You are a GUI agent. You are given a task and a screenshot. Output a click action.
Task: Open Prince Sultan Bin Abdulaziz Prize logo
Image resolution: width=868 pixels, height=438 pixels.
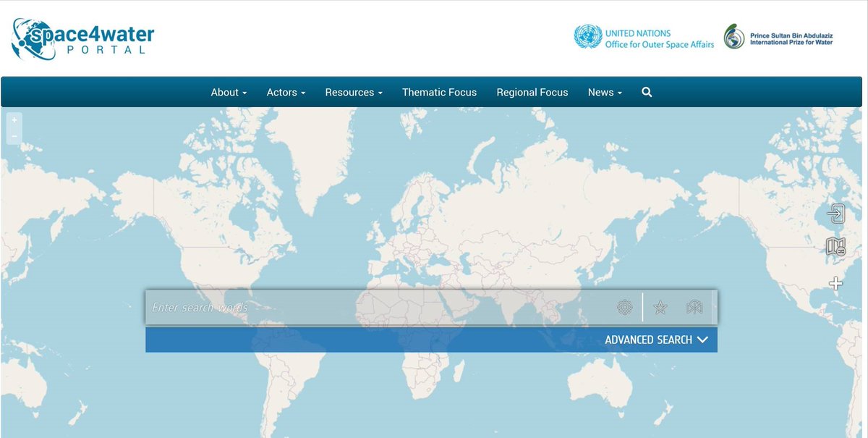(778, 37)
